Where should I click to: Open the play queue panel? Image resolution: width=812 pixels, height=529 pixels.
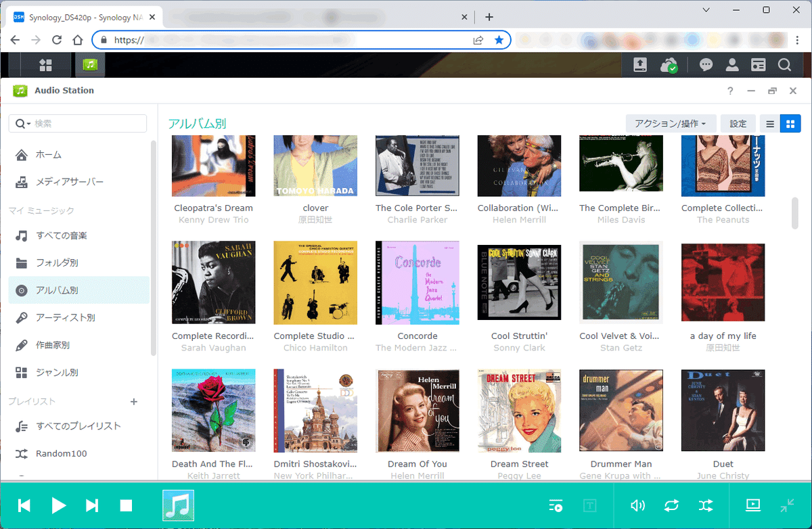pyautogui.click(x=556, y=505)
